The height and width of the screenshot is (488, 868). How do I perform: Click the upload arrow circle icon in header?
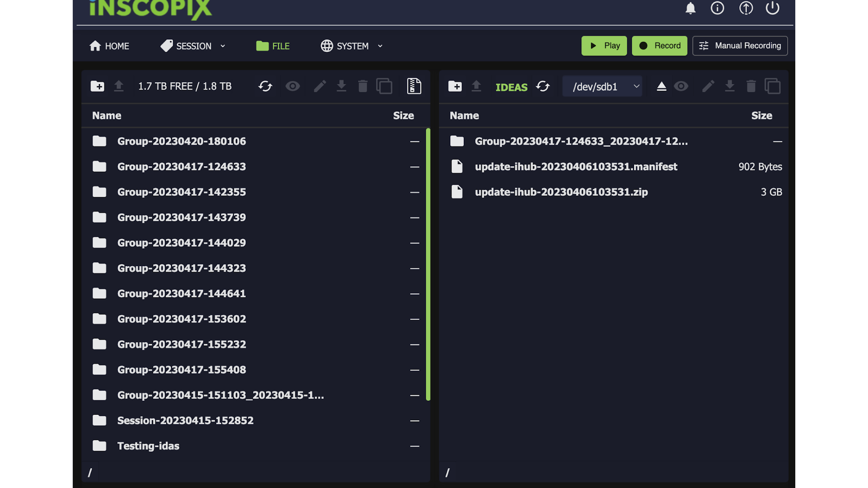pos(746,8)
